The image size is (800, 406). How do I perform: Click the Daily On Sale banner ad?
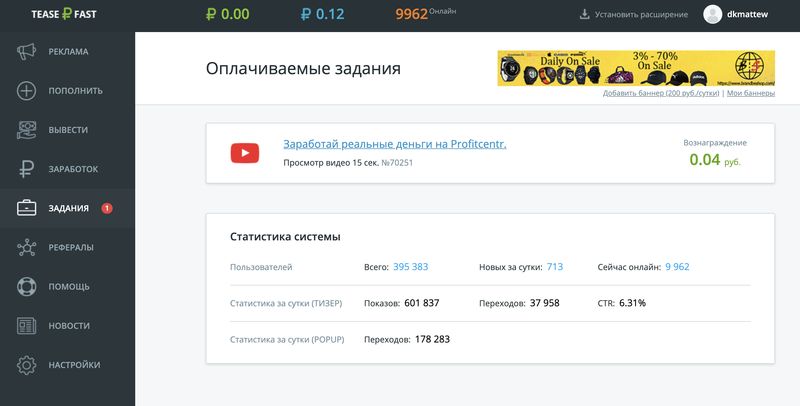pyautogui.click(x=636, y=69)
